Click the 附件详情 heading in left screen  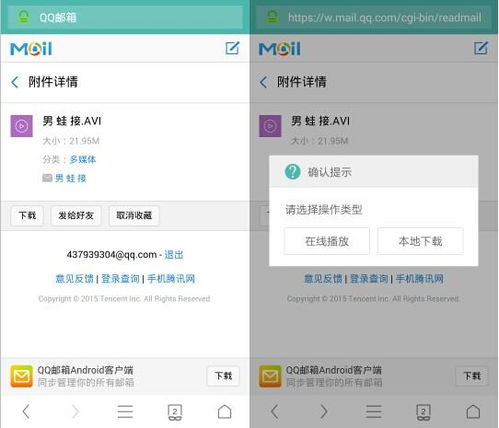[x=53, y=82]
